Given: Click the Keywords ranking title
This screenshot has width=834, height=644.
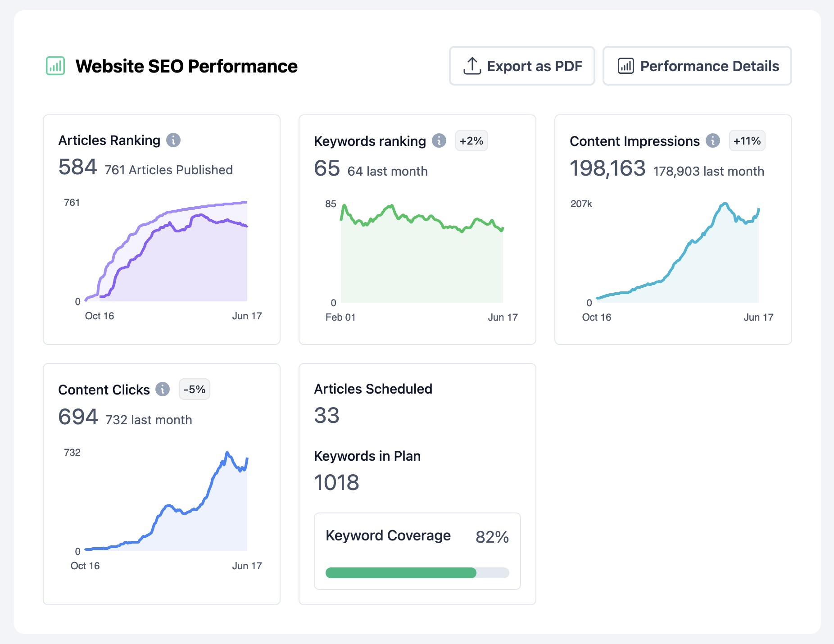Looking at the screenshot, I should (x=370, y=141).
